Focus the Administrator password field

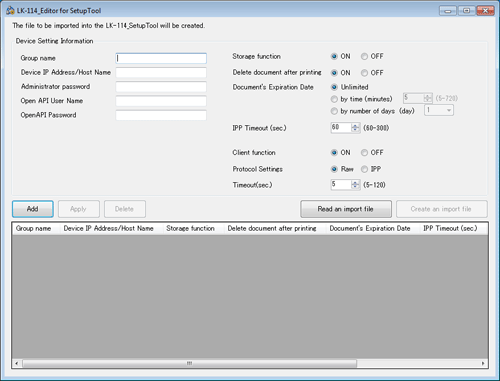(161, 87)
